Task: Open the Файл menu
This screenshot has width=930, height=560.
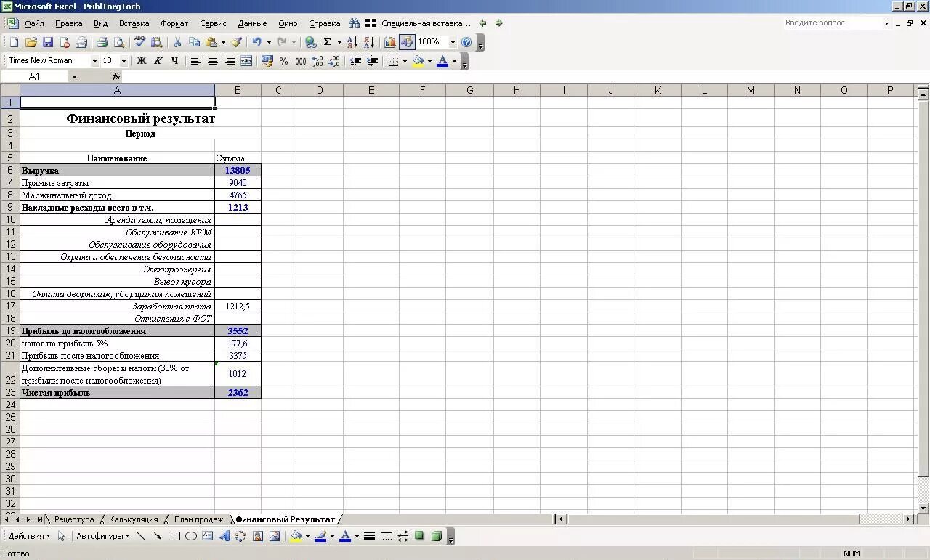Action: 34,23
